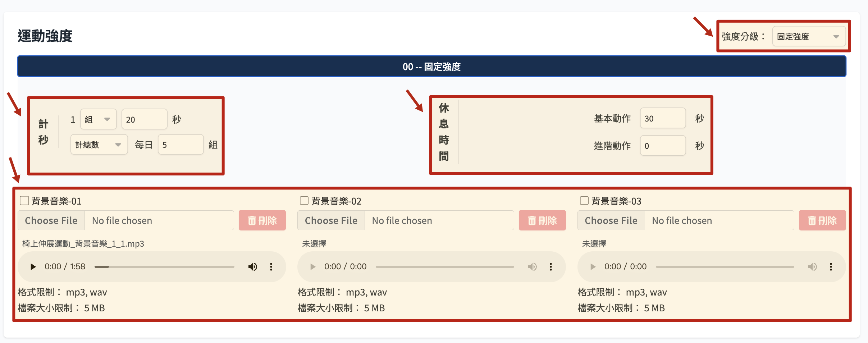Play the 背景音樂-03 audio player
The height and width of the screenshot is (343, 868).
pos(593,267)
